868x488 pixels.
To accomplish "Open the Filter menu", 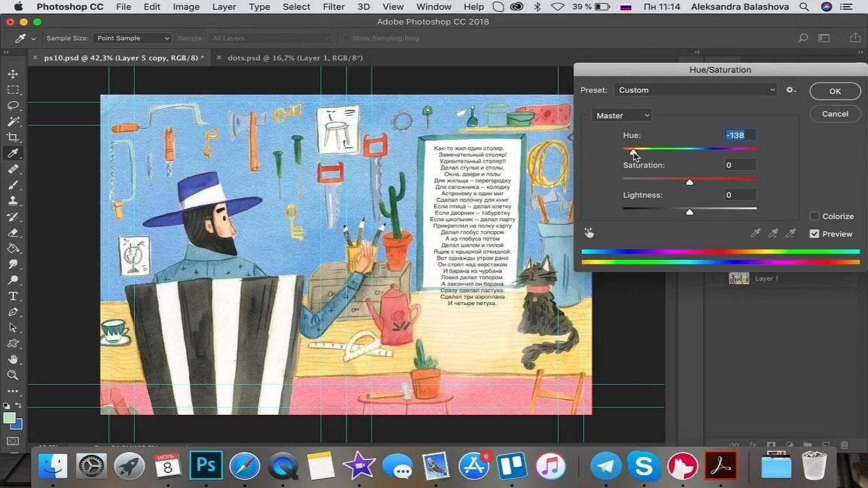I will point(334,7).
